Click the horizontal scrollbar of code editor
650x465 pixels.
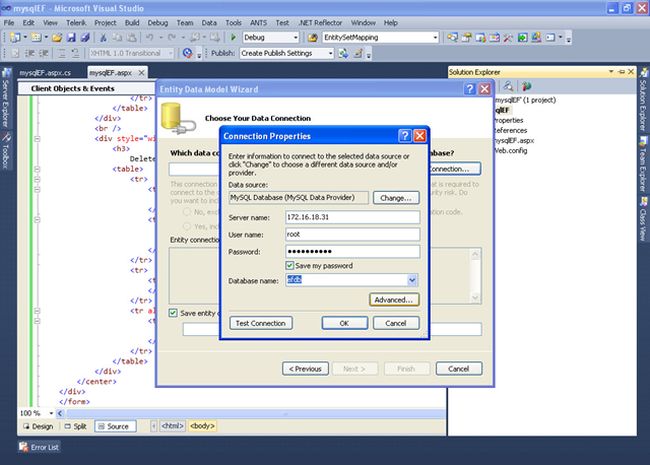tap(256, 413)
